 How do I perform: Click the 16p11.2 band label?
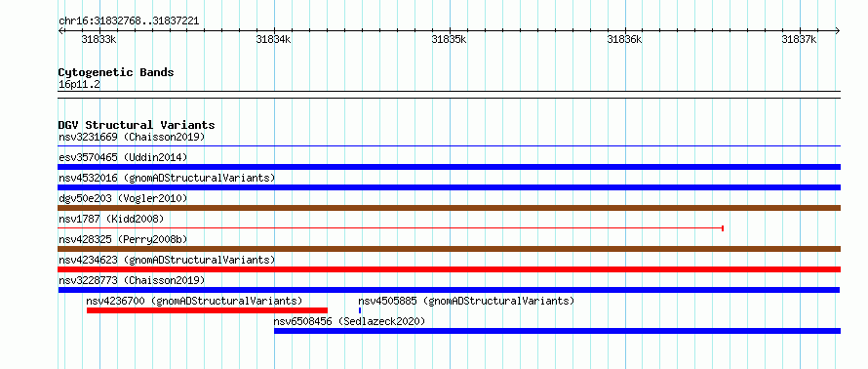click(79, 85)
